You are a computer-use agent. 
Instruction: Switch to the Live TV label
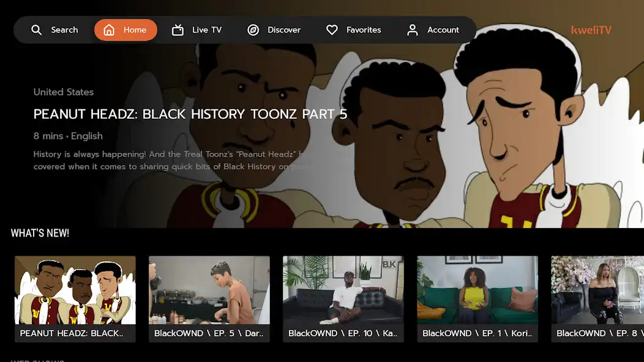tap(207, 30)
